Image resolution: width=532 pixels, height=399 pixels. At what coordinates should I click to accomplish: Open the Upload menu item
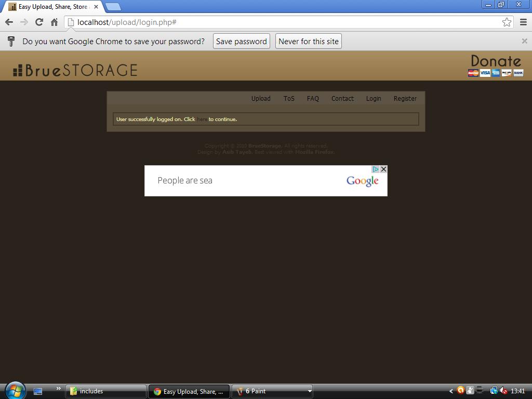coord(261,98)
